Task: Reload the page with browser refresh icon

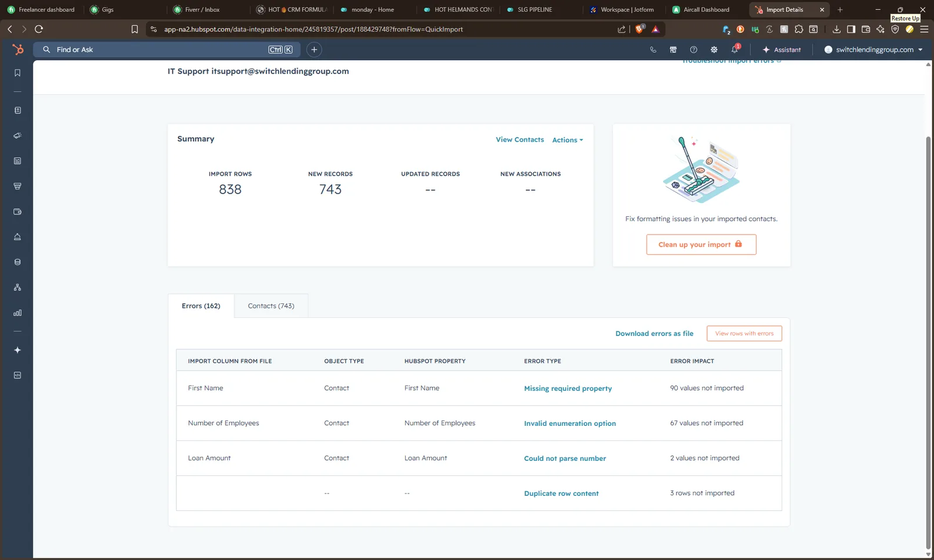Action: (39, 29)
